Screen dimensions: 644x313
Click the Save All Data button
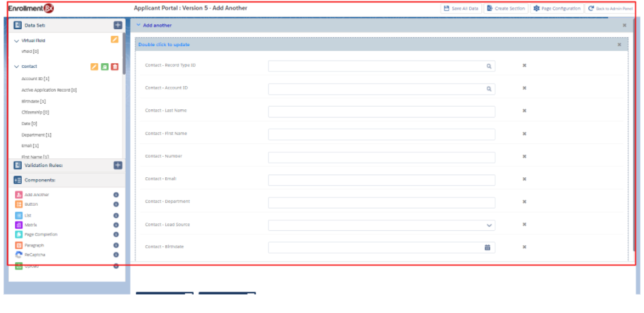pyautogui.click(x=460, y=8)
